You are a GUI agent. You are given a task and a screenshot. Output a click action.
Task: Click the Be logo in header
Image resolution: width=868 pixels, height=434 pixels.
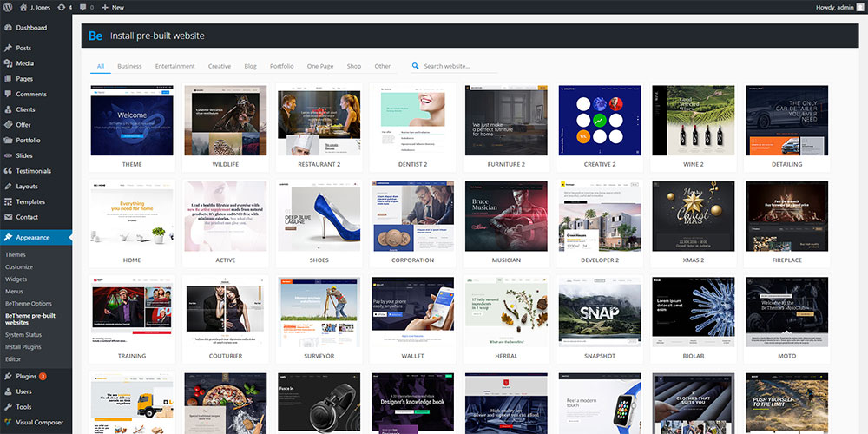pyautogui.click(x=95, y=36)
